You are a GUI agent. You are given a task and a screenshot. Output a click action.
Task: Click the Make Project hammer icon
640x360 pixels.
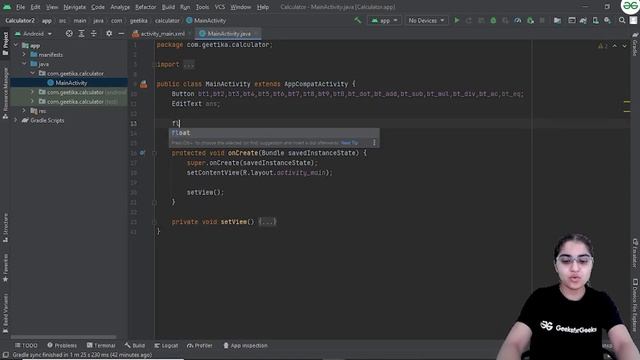[x=358, y=20]
